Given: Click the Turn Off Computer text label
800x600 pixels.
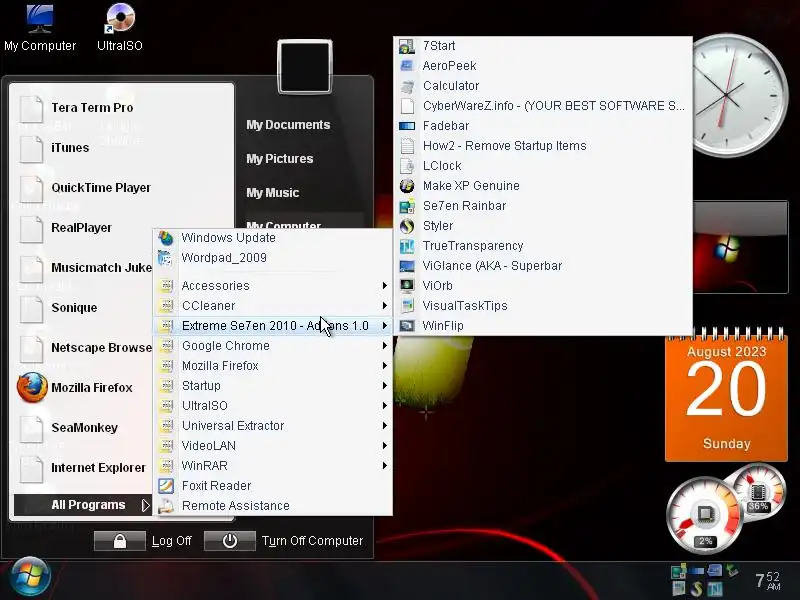Looking at the screenshot, I should pos(312,541).
